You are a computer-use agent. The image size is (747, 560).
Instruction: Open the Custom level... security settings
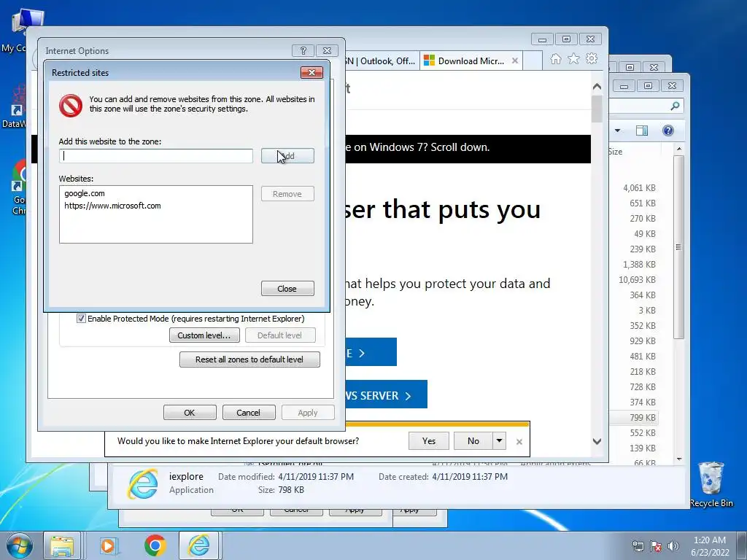(x=204, y=335)
